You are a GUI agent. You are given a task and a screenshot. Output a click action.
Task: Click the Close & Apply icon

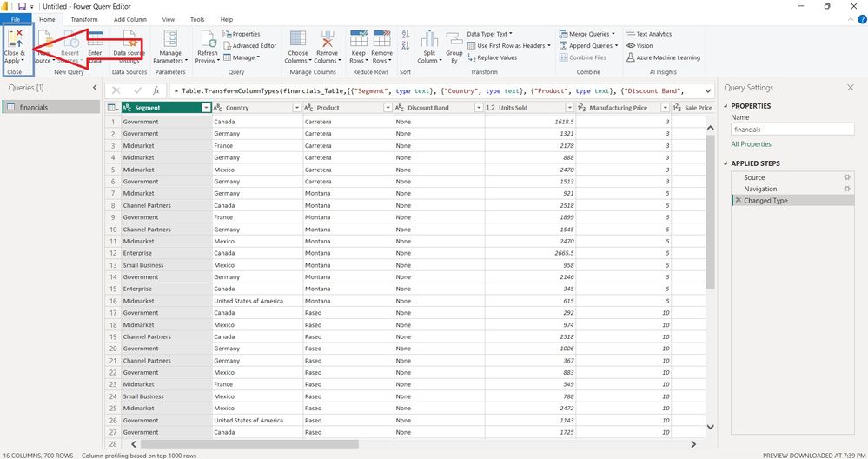(x=15, y=39)
